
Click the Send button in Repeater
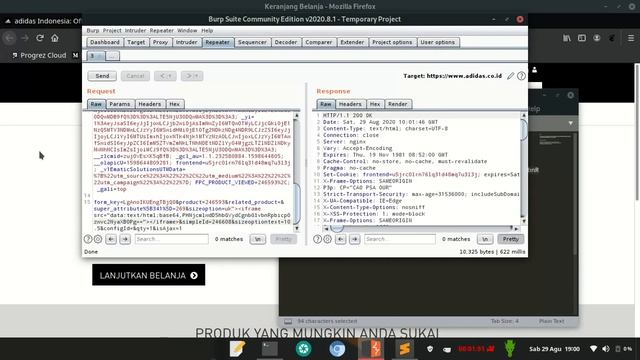pyautogui.click(x=102, y=76)
